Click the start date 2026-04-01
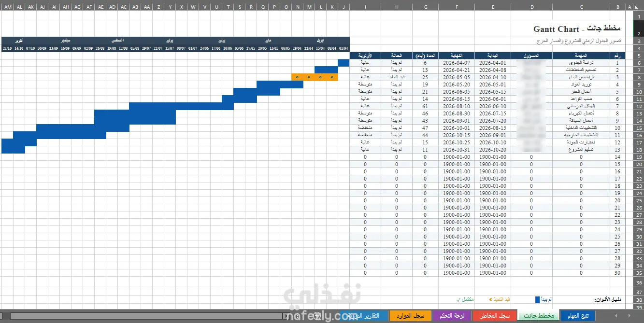Screen dimensions: 644x323 (493, 63)
